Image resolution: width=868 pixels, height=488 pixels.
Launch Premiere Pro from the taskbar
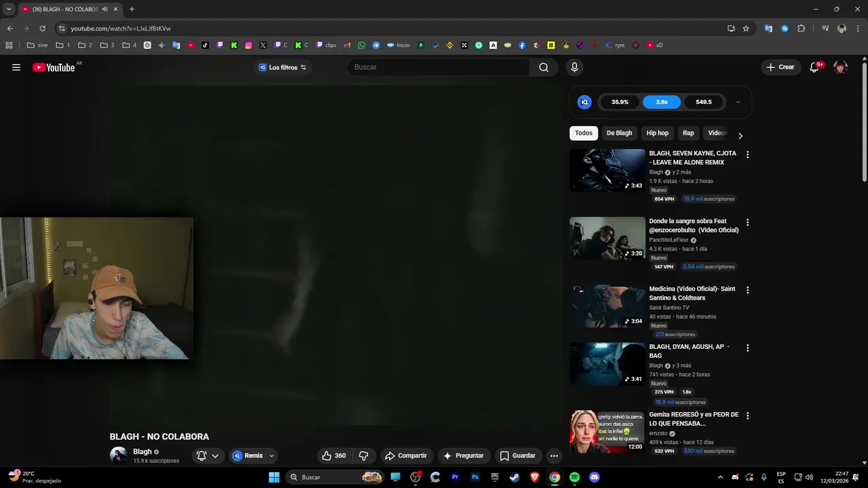[x=455, y=477]
